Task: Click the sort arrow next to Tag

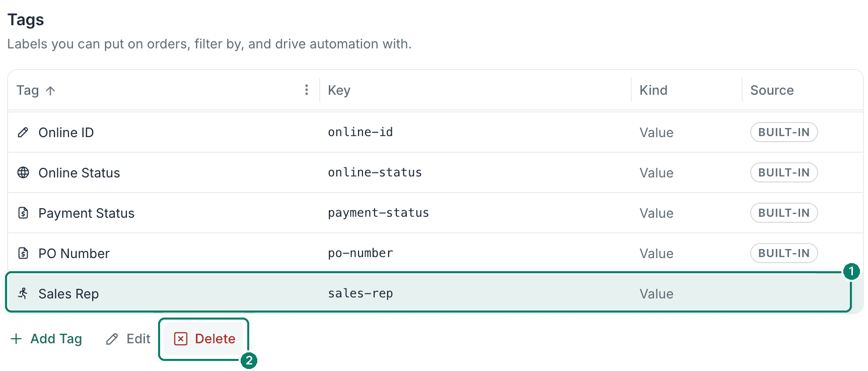Action: [x=50, y=91]
